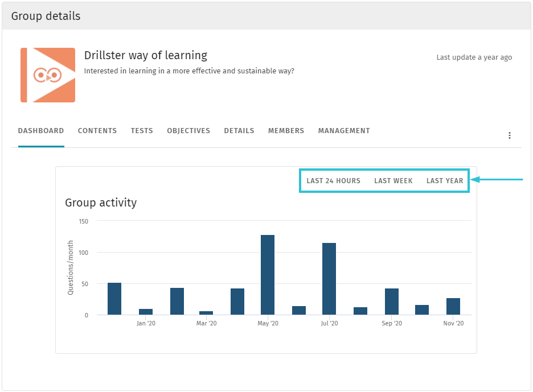The image size is (533, 392).
Task: Show activity for Last 24 Hours
Action: (333, 181)
